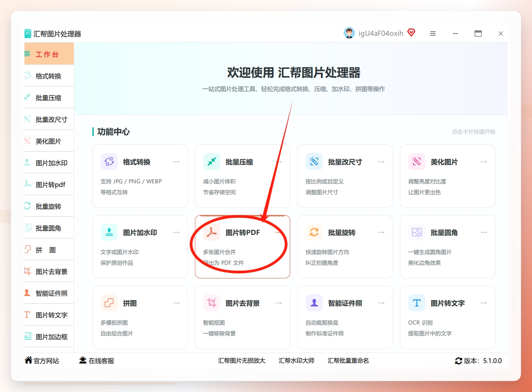The image size is (532, 392).
Task: Click the arrow on the 批量改尺寸 card
Action: click(x=381, y=162)
